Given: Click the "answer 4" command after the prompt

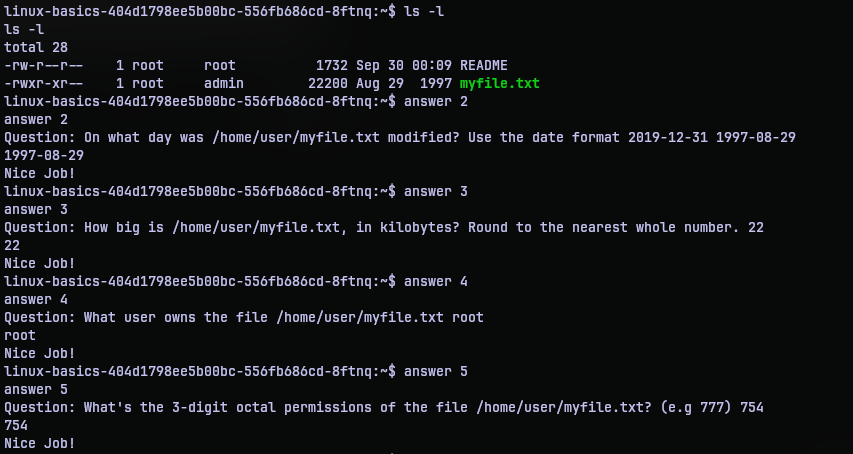Looking at the screenshot, I should click(436, 281).
